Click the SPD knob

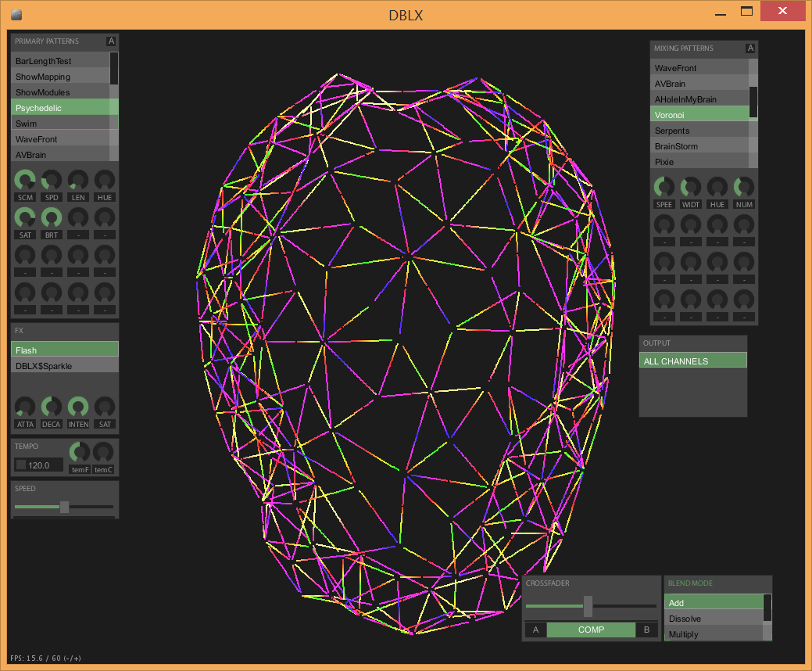click(52, 180)
